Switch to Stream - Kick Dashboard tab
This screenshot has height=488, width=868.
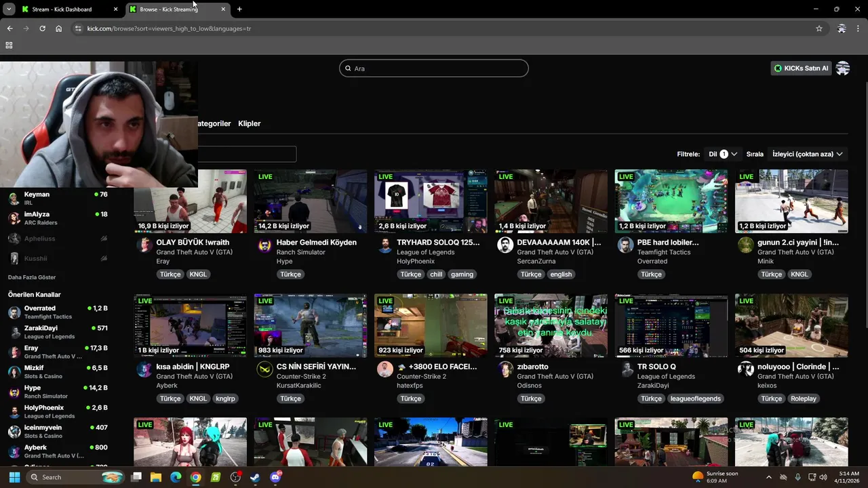(68, 9)
